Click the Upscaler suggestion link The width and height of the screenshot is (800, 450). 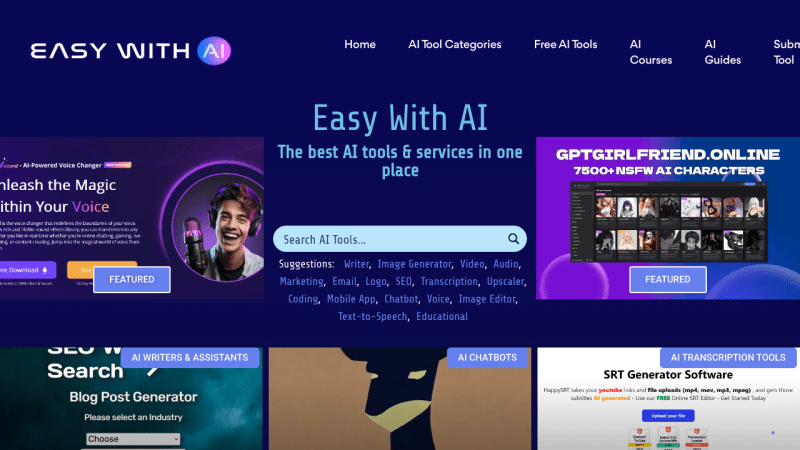(x=505, y=282)
